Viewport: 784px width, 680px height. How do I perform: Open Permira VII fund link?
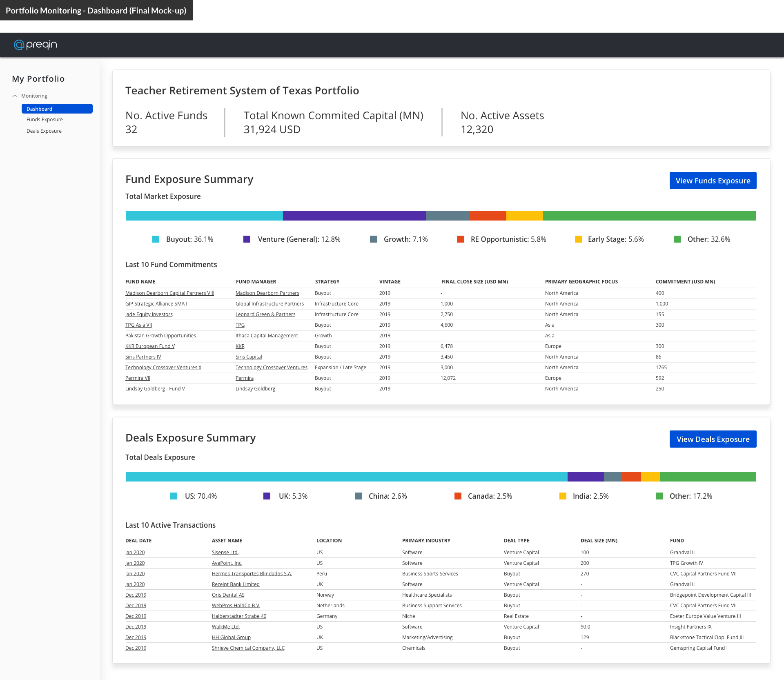click(x=138, y=378)
